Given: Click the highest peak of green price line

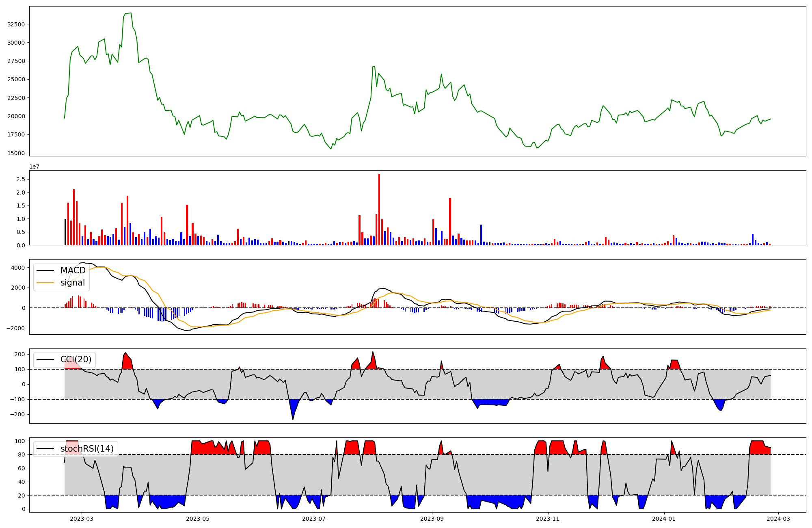Looking at the screenshot, I should pyautogui.click(x=131, y=13).
